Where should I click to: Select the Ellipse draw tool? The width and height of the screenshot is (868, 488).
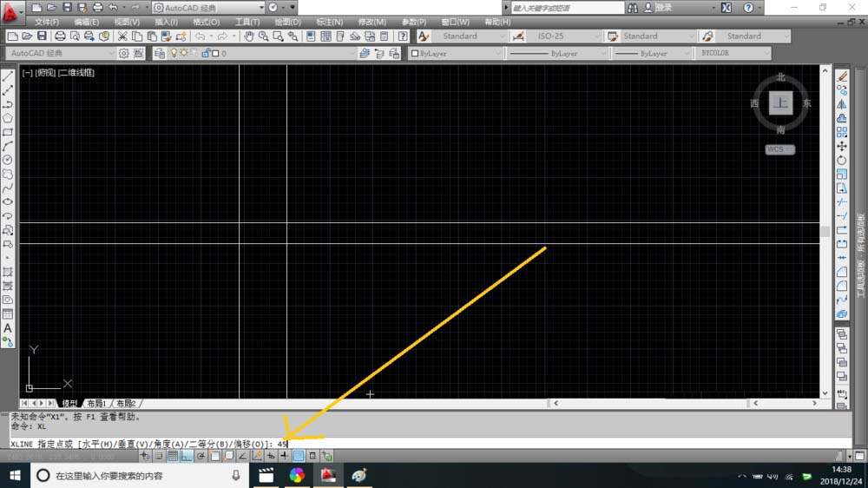point(8,202)
